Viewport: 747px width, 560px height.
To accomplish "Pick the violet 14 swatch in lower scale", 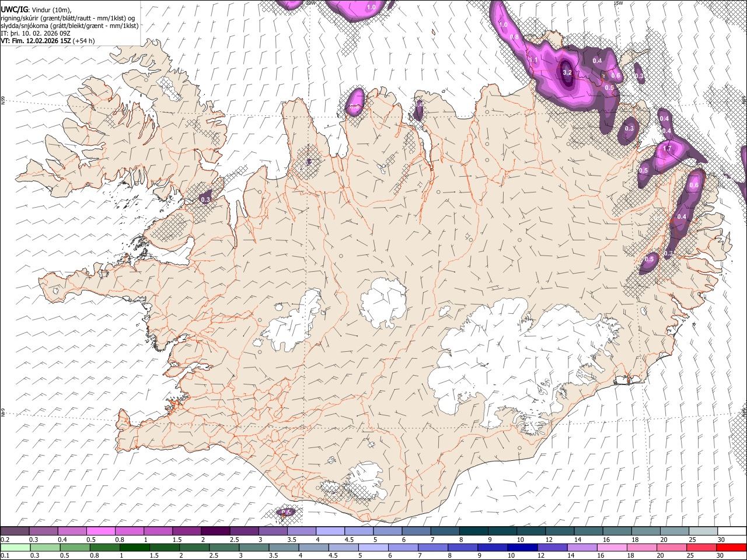I will pyautogui.click(x=582, y=547).
